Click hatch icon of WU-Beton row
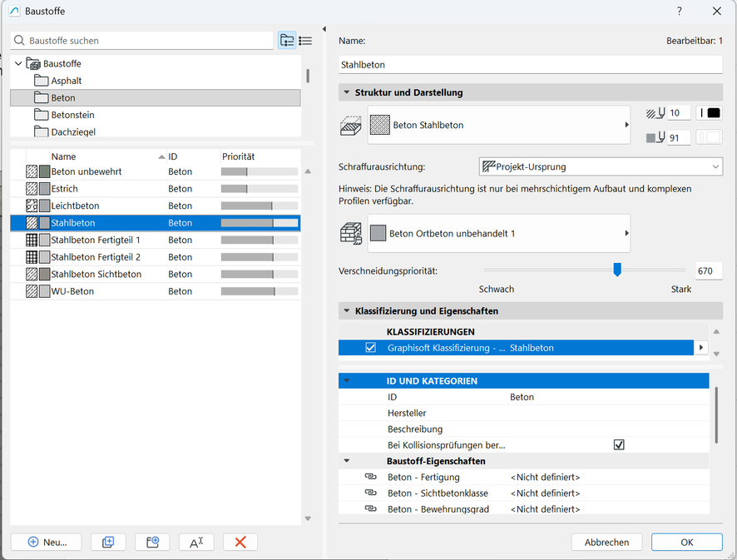 [32, 291]
